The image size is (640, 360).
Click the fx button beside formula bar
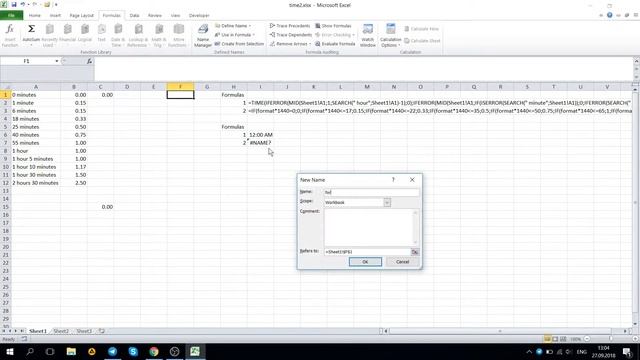pos(89,61)
